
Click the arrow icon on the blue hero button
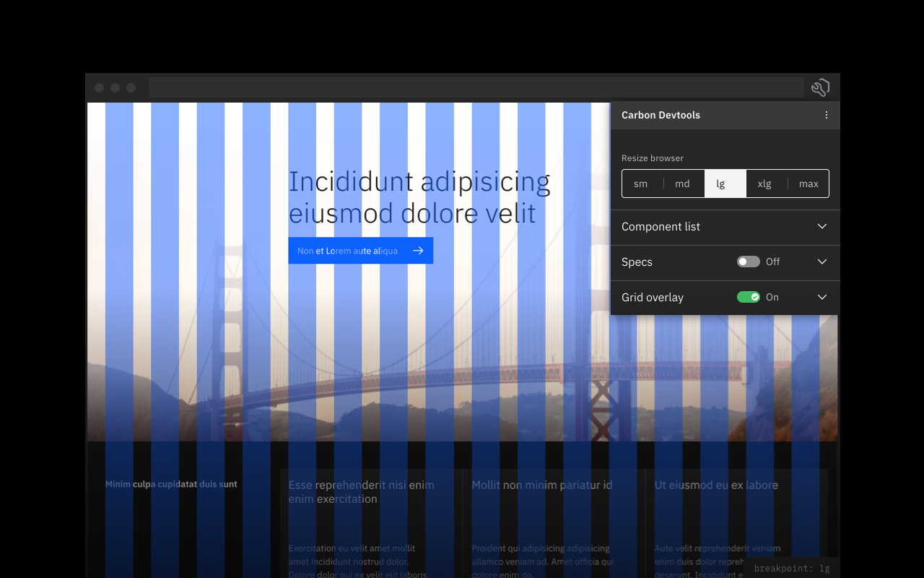click(x=418, y=250)
